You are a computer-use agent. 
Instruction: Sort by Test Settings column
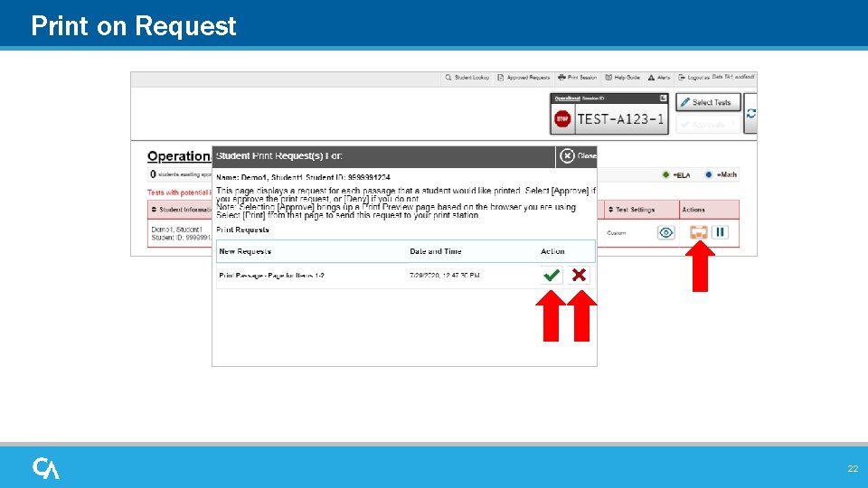point(631,210)
